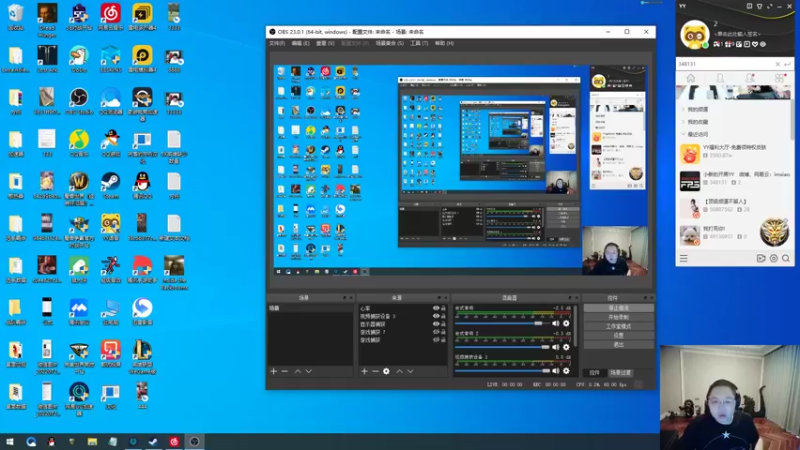Open the YY contacts tab icon
Screen dimensions: 800x450
pyautogui.click(x=720, y=78)
